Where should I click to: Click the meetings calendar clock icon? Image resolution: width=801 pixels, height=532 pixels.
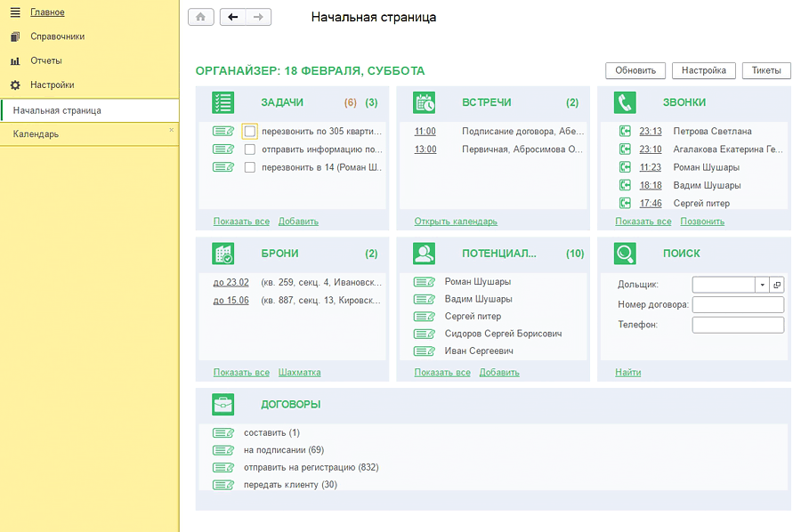point(425,102)
